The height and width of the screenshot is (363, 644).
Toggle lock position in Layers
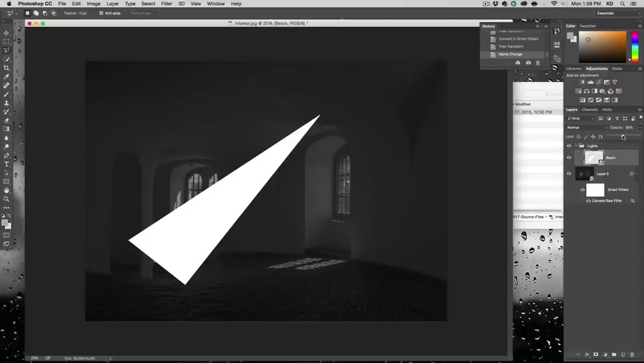click(x=594, y=136)
